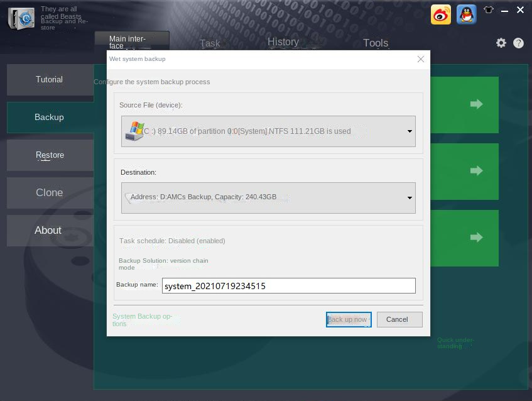Open the History tab
This screenshot has height=401, width=532.
(x=283, y=41)
